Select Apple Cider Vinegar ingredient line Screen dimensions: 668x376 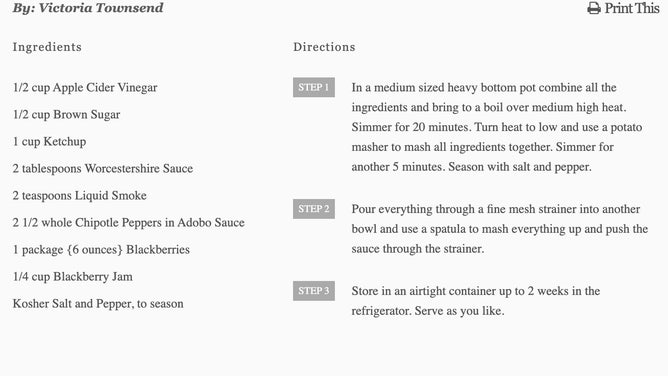point(85,87)
